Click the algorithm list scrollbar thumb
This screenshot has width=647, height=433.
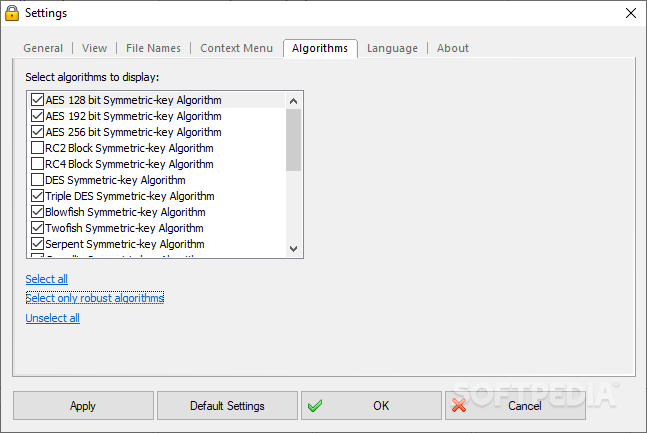coord(293,140)
